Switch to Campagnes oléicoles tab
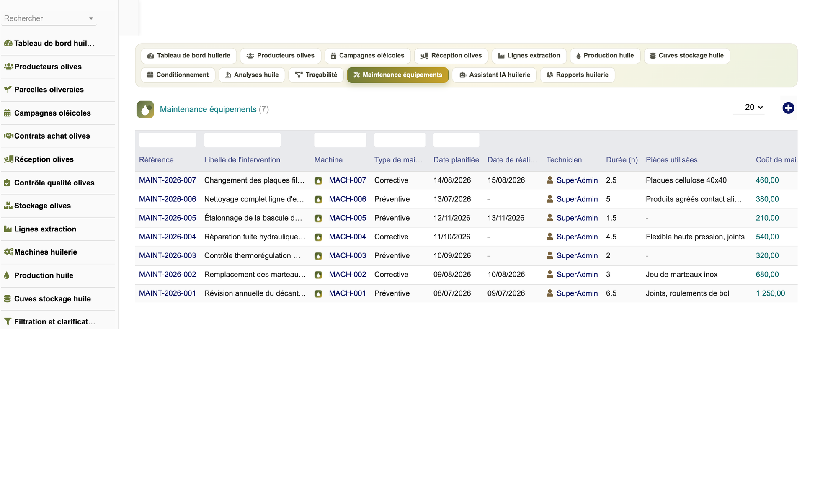The width and height of the screenshot is (815, 504). point(367,56)
